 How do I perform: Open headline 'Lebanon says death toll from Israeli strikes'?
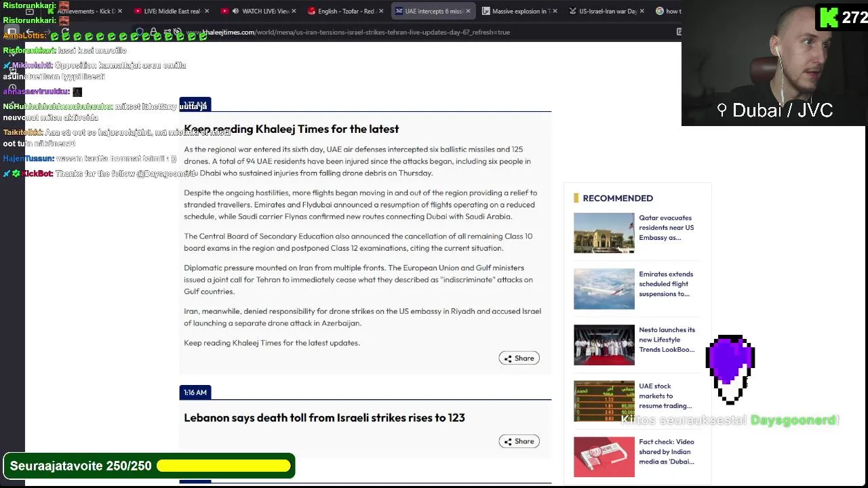pyautogui.click(x=324, y=418)
